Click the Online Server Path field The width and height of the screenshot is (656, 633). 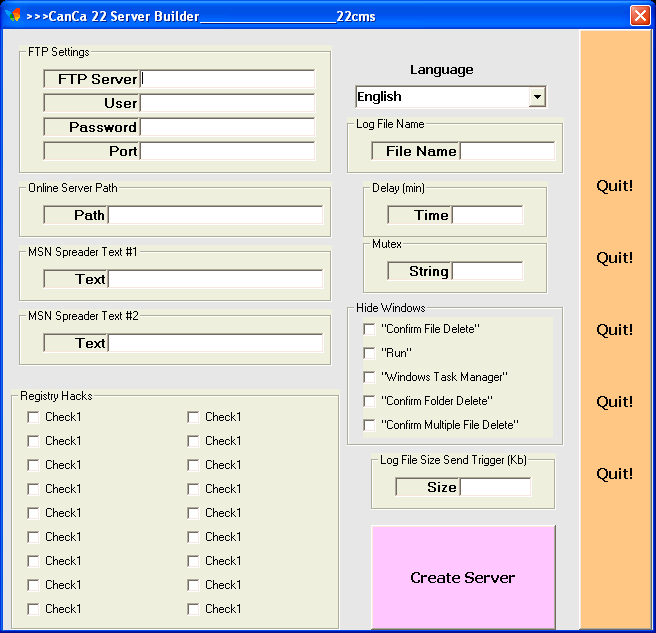pyautogui.click(x=215, y=215)
